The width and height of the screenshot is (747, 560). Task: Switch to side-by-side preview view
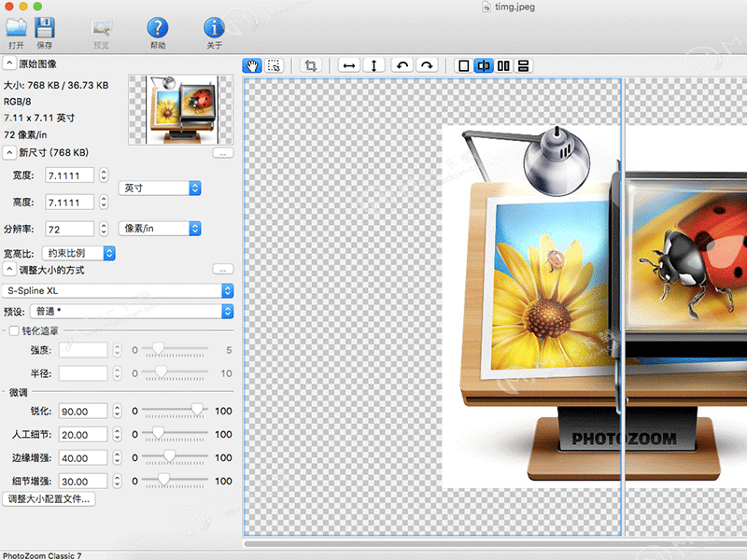(503, 65)
